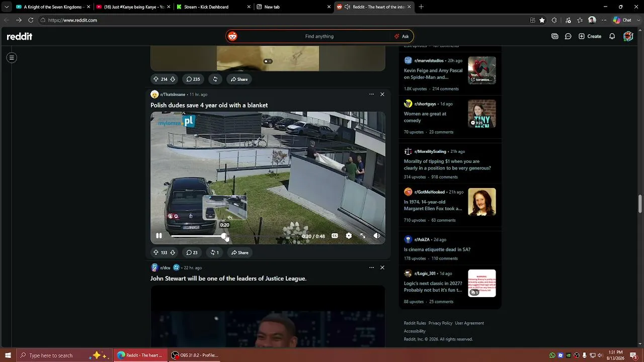Open browser Settings and more menu
Viewport: 644px width, 362px height.
pyautogui.click(x=604, y=20)
